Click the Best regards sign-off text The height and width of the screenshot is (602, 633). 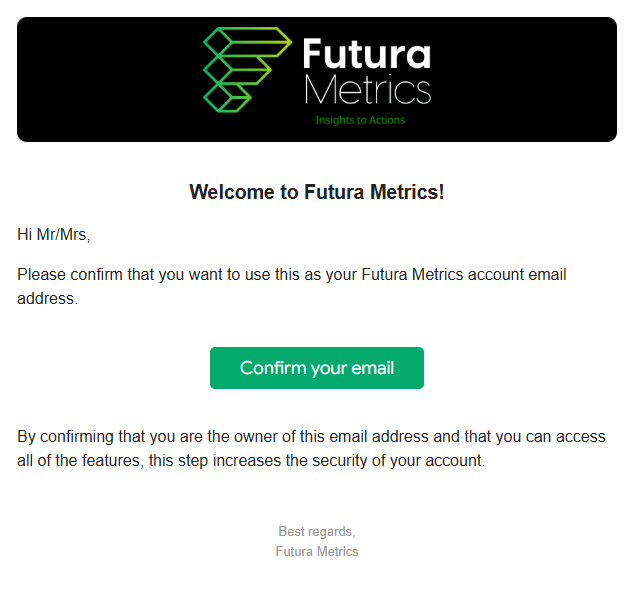click(316, 531)
